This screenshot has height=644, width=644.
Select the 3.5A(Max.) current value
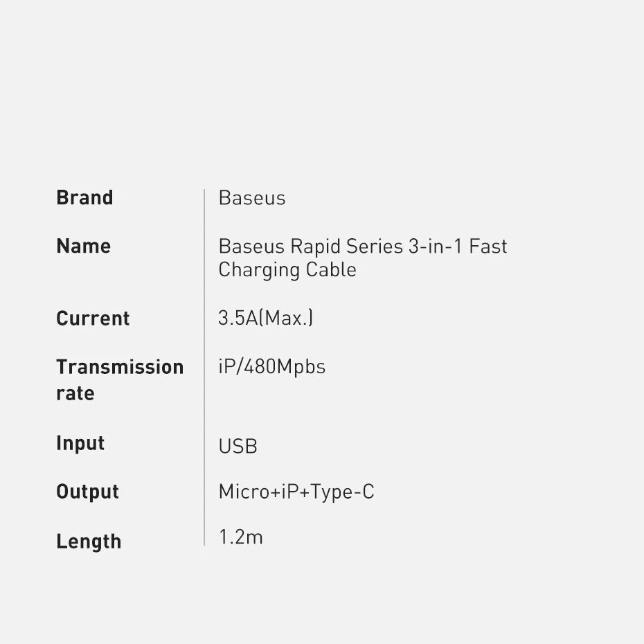click(265, 319)
